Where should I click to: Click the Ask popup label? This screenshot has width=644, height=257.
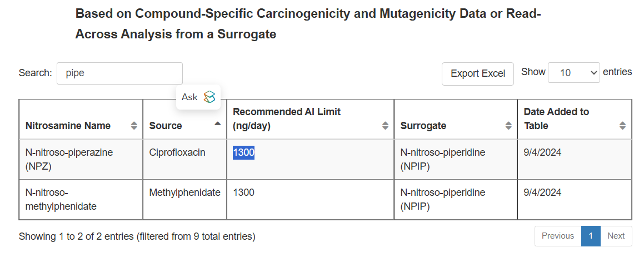189,97
